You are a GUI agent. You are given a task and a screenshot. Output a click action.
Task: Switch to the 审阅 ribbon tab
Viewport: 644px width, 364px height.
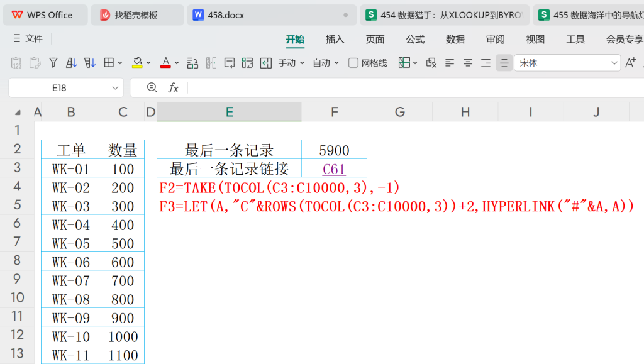(x=496, y=40)
